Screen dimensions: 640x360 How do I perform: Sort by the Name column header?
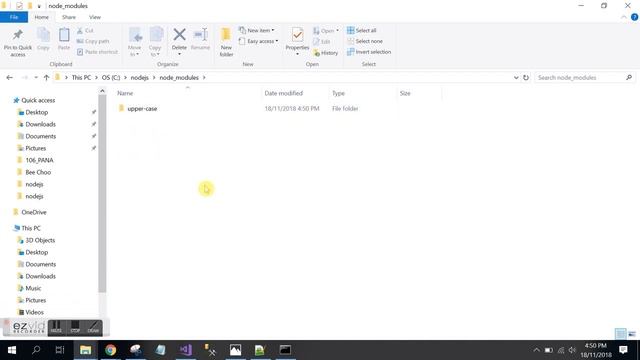click(x=125, y=93)
